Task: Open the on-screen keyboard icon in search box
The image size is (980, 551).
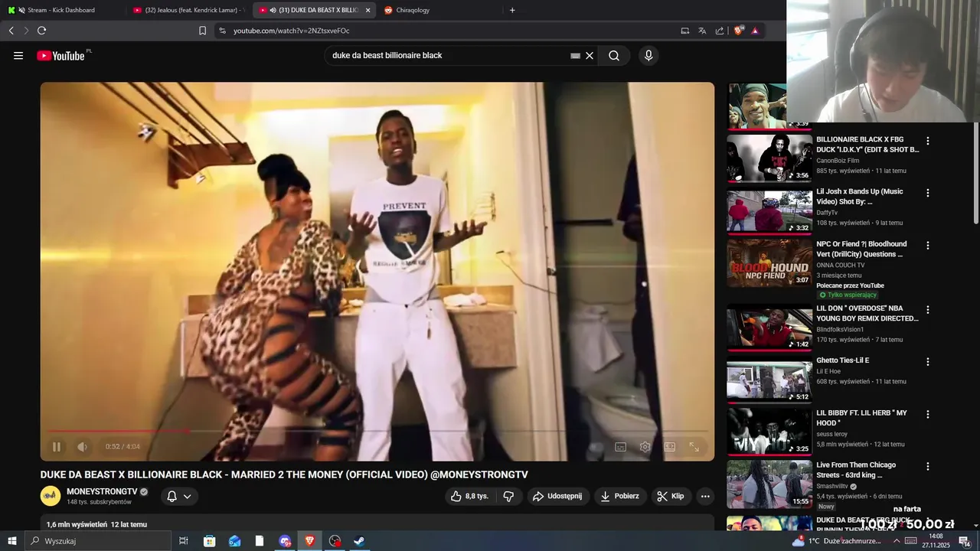Action: tap(575, 56)
